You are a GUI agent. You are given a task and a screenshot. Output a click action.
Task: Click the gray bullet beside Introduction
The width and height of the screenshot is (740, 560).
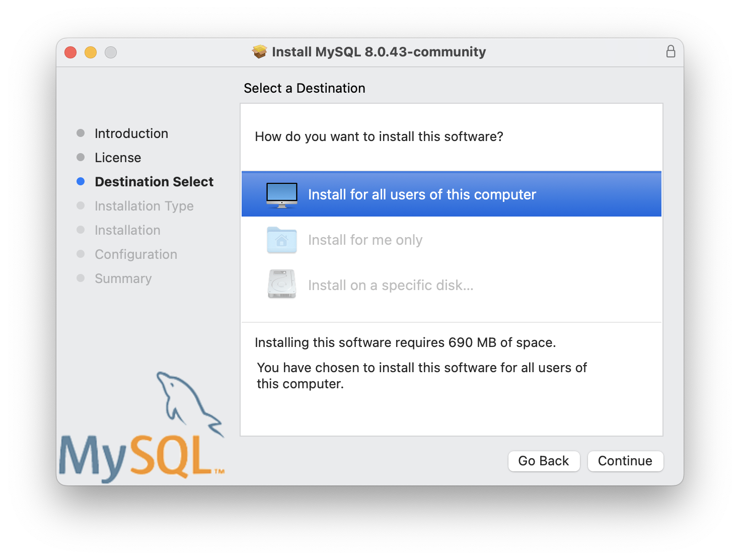[x=81, y=133]
